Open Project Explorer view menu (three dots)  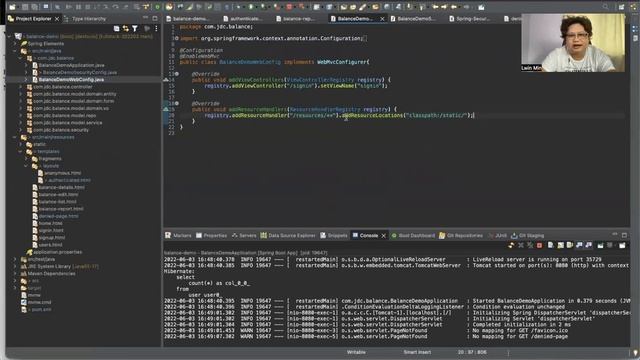[156, 29]
